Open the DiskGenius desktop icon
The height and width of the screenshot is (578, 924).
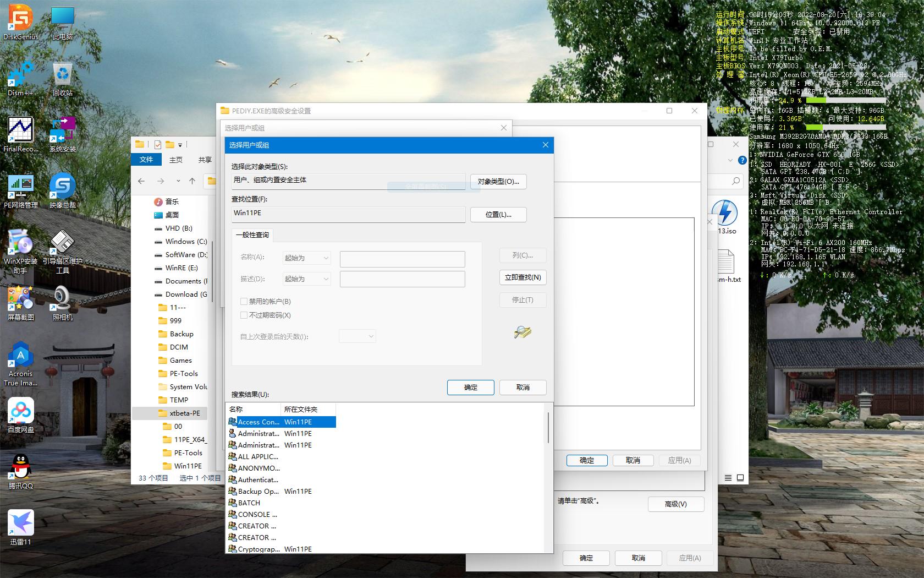pyautogui.click(x=21, y=22)
